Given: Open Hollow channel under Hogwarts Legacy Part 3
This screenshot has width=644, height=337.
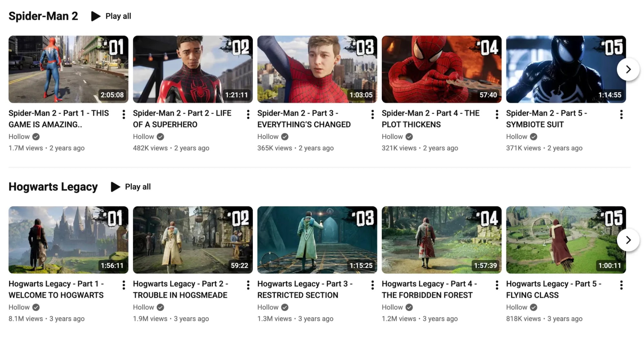Looking at the screenshot, I should coord(268,307).
